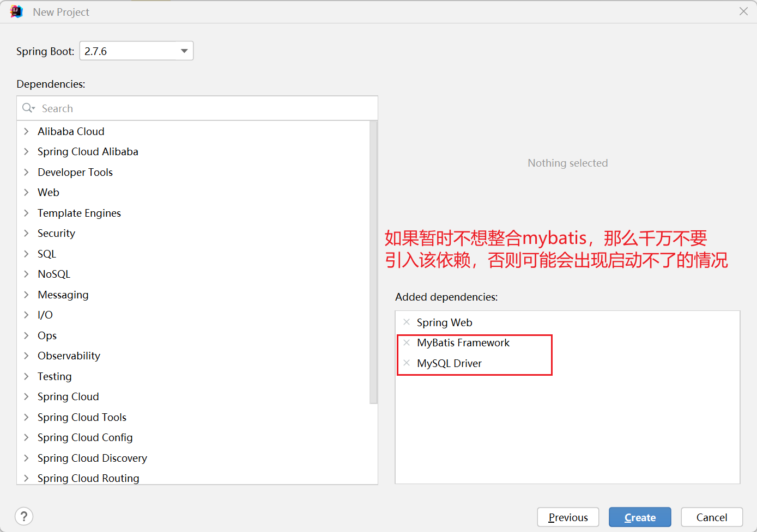The height and width of the screenshot is (532, 757).
Task: Close the New Project dialog
Action: (x=743, y=11)
